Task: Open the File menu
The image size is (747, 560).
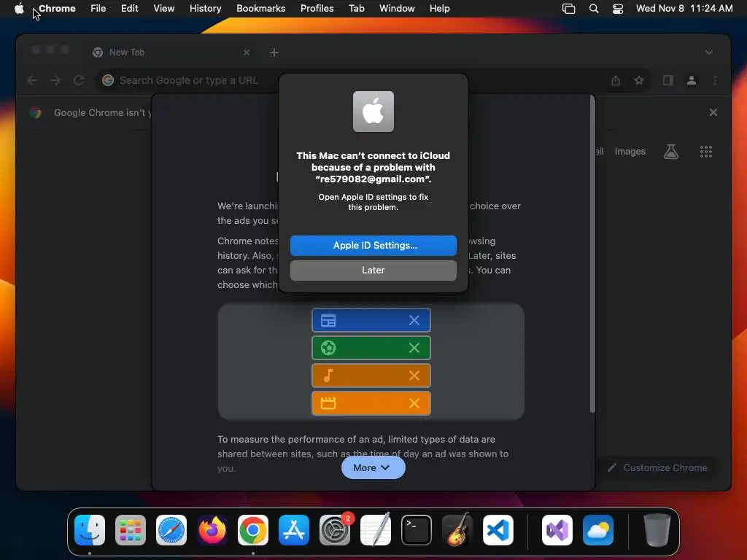Action: pos(98,8)
